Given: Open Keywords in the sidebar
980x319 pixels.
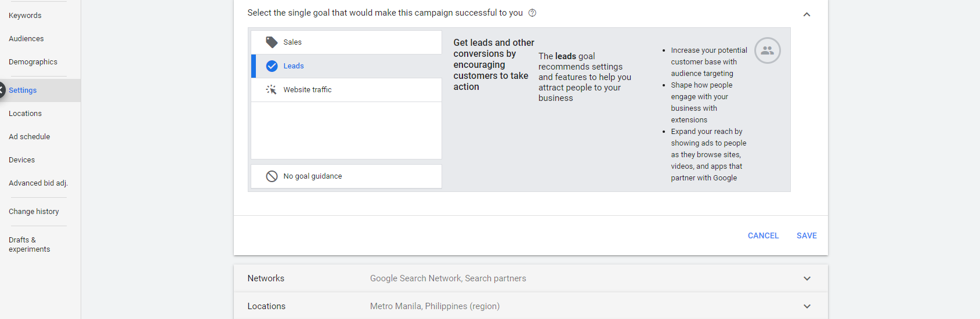Looking at the screenshot, I should (25, 16).
